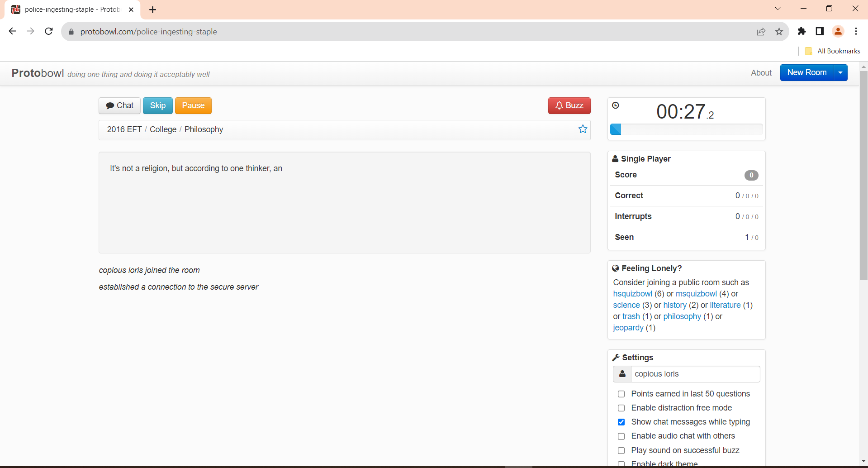Enable dark theme checkbox

[x=621, y=464]
